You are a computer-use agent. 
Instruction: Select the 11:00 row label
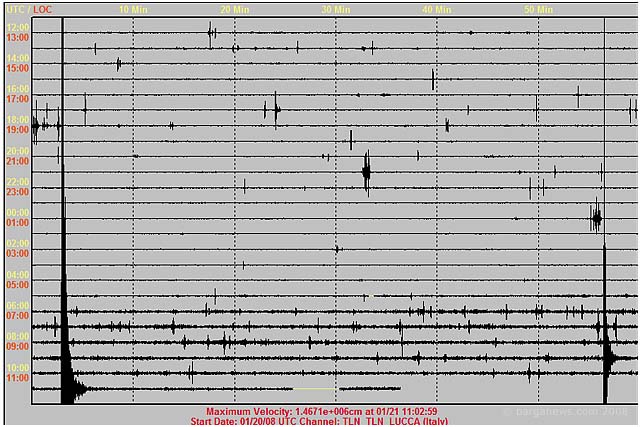17,378
